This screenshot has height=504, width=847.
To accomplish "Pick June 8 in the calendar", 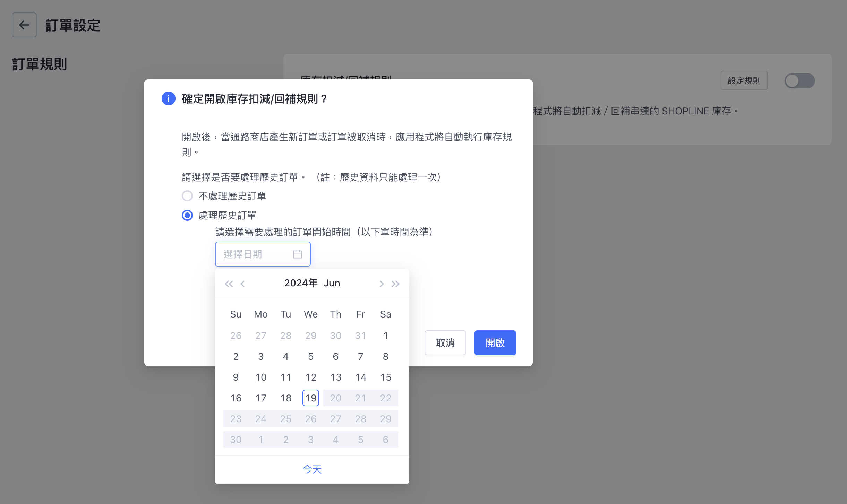I will point(386,356).
